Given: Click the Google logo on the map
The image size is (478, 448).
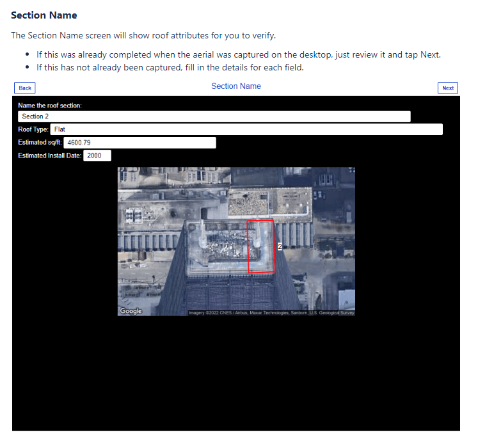Looking at the screenshot, I should 131,311.
